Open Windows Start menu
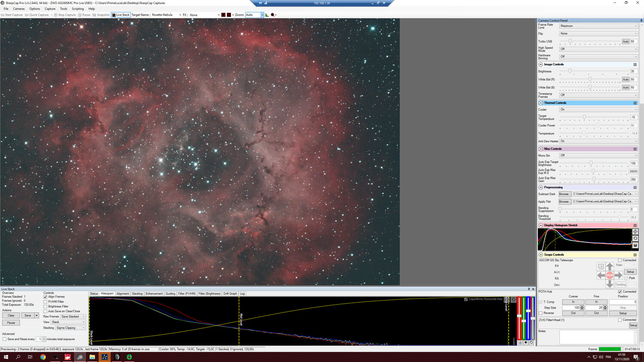644x362 pixels. pos(6,357)
